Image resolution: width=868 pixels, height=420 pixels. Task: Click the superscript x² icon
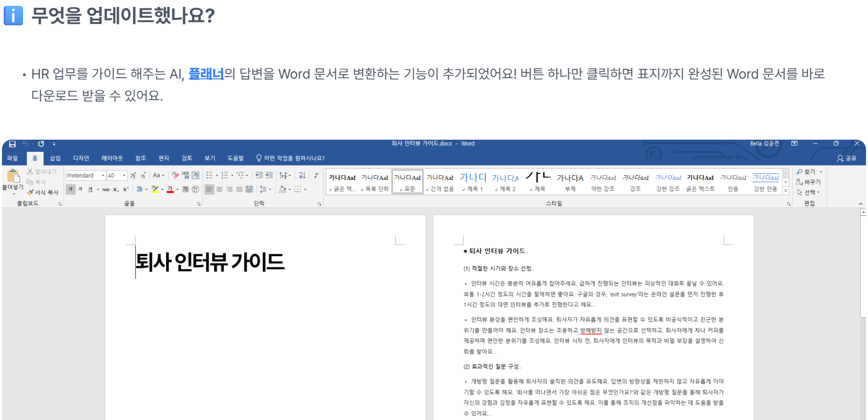pyautogui.click(x=126, y=189)
